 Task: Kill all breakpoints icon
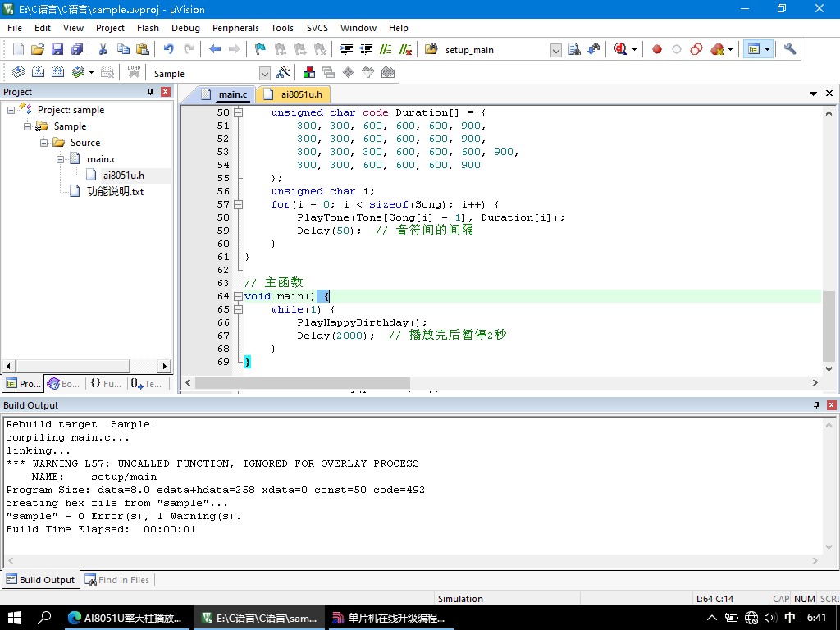(717, 49)
